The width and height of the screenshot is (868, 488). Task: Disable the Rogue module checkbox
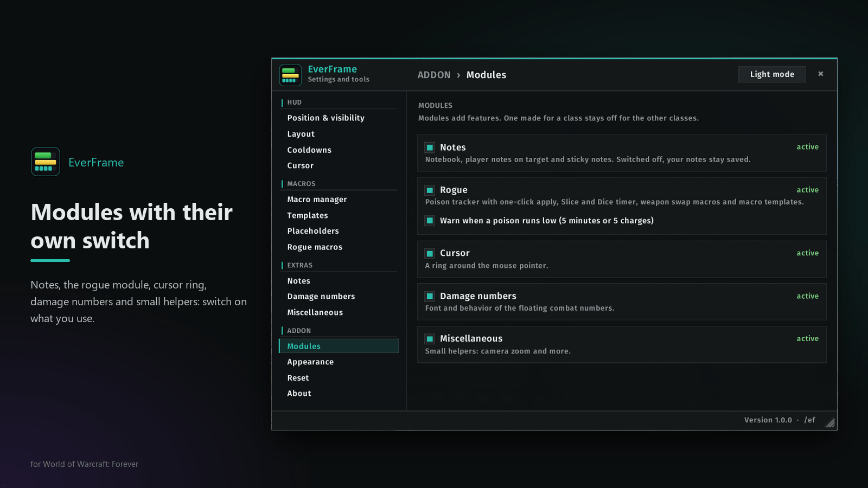(430, 190)
